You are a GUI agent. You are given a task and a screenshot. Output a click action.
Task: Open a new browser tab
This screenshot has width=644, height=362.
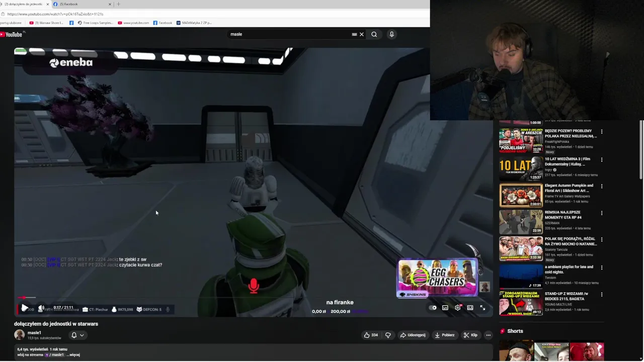[118, 4]
